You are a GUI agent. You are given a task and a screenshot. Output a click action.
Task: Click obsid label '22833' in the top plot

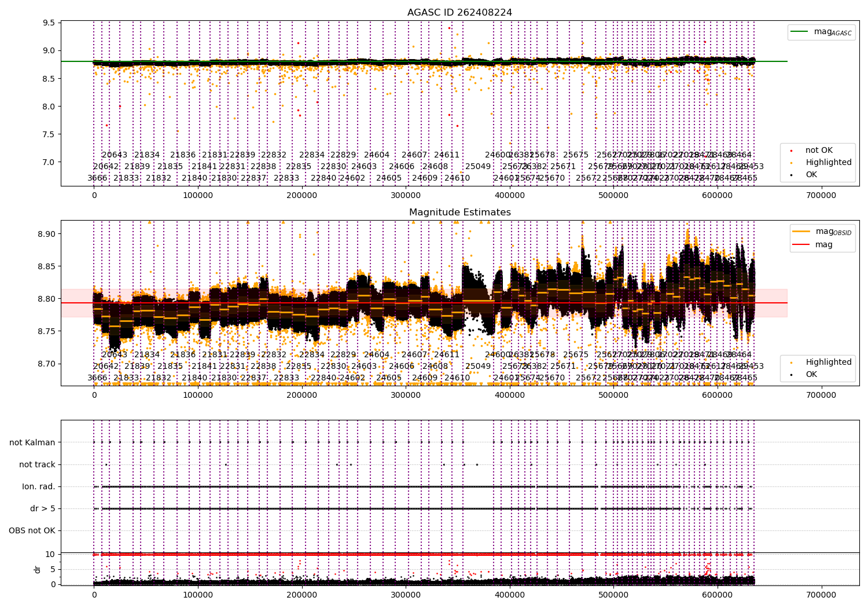click(286, 178)
